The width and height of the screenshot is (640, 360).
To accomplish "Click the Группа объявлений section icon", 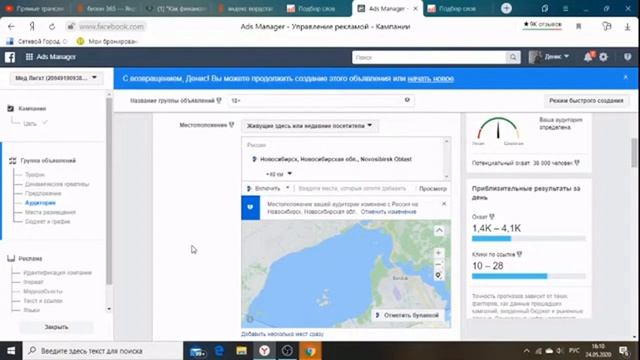I will pyautogui.click(x=12, y=161).
